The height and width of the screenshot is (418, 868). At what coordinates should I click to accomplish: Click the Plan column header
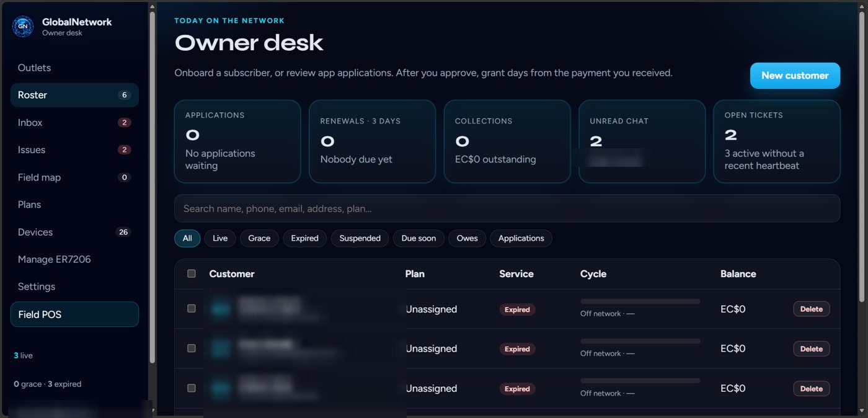tap(415, 274)
